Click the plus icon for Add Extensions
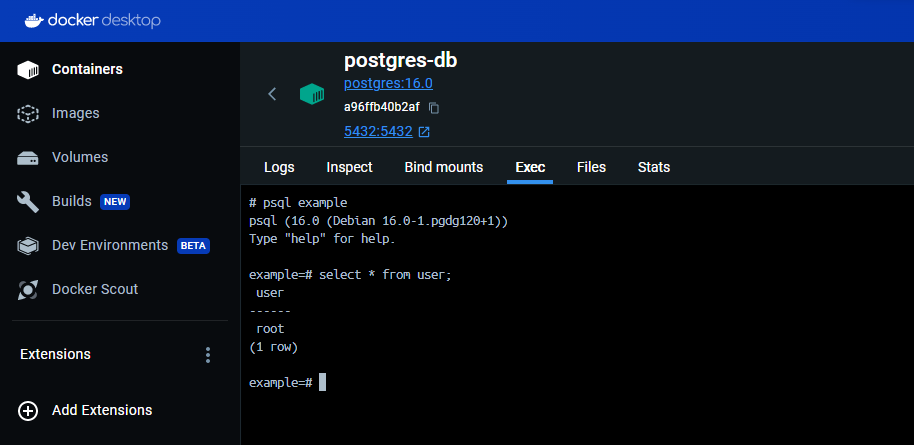This screenshot has width=914, height=445. coord(28,411)
